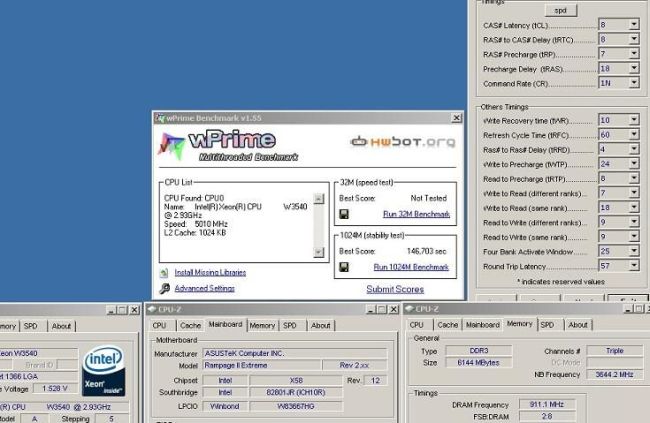650x423 pixels.
Task: Click CPU List scrollbar up arrow
Action: point(318,199)
